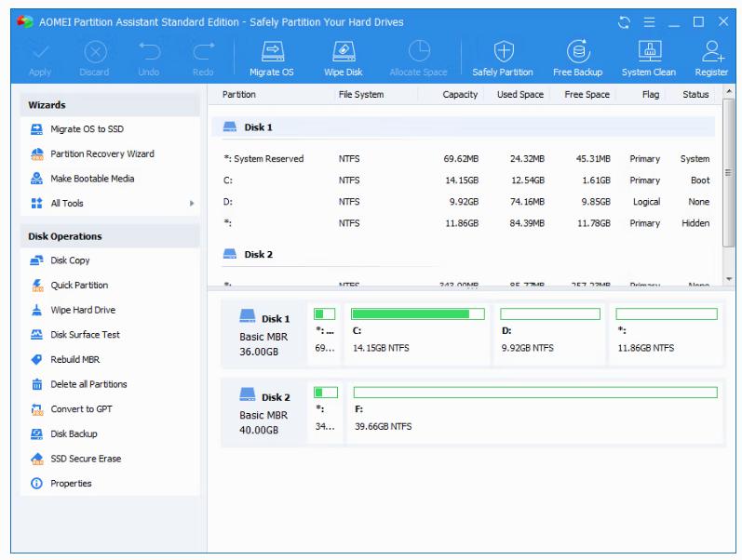The height and width of the screenshot is (560, 742).
Task: Open SSD Secure Erase
Action: point(86,459)
